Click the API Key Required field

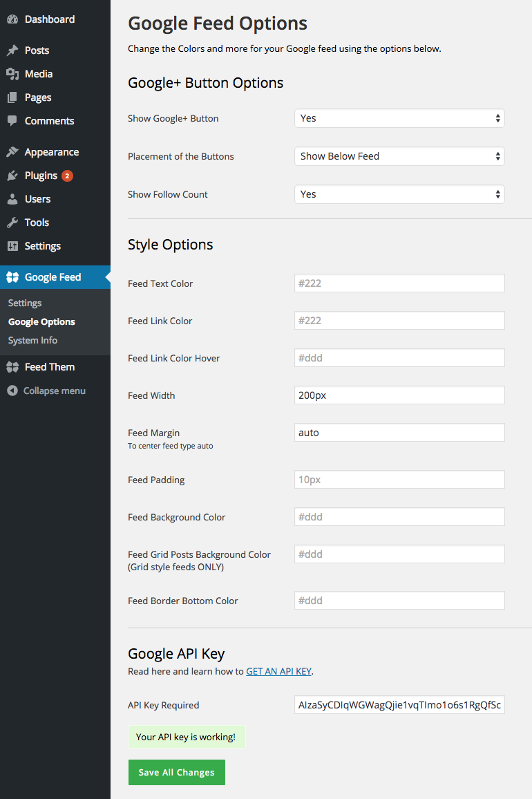pos(399,705)
